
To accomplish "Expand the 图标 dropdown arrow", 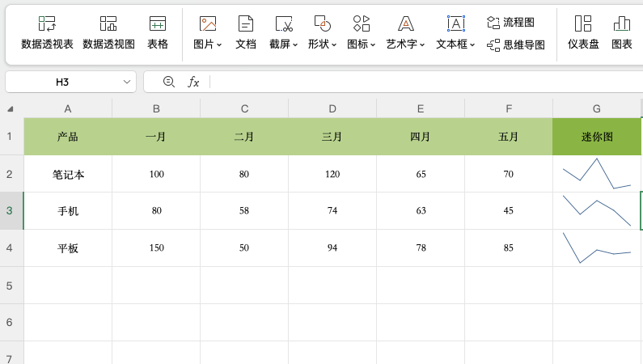I will point(372,44).
